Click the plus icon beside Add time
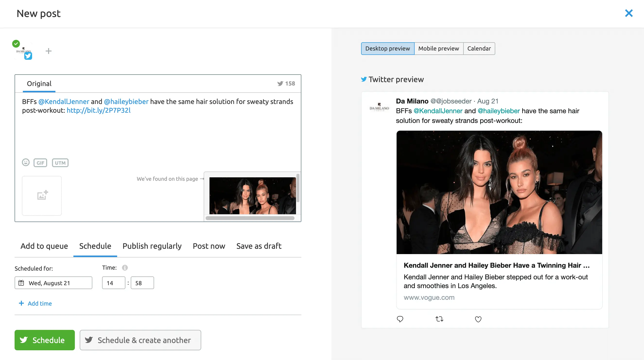This screenshot has height=360, width=644. pyautogui.click(x=21, y=303)
